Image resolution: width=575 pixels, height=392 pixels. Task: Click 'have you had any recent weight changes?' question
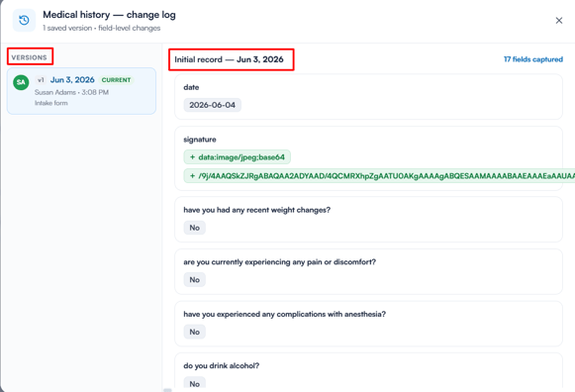click(256, 210)
